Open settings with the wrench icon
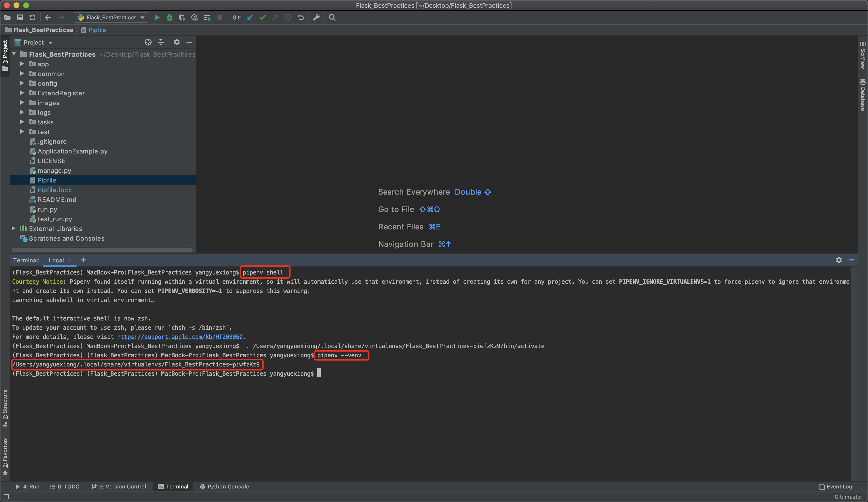 (x=317, y=18)
